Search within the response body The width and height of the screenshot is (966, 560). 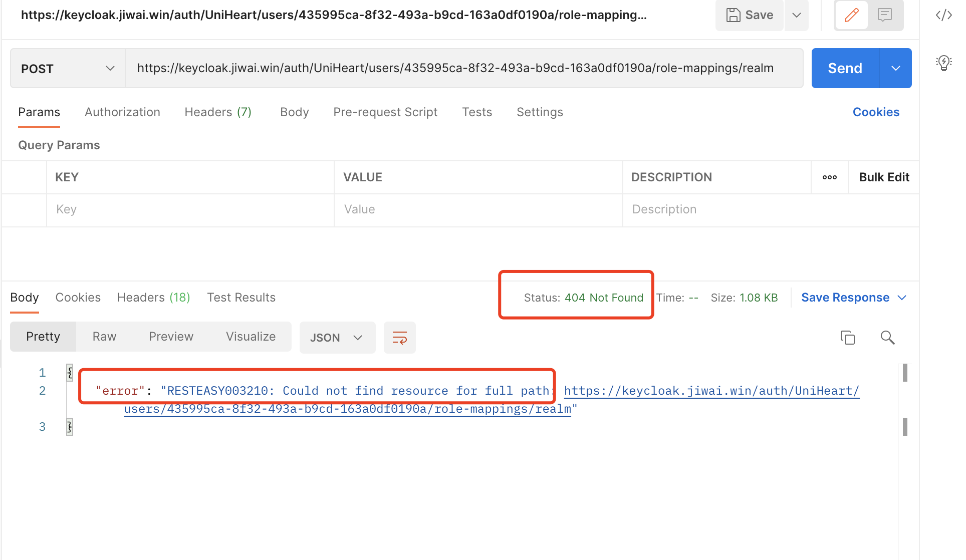pyautogui.click(x=887, y=338)
